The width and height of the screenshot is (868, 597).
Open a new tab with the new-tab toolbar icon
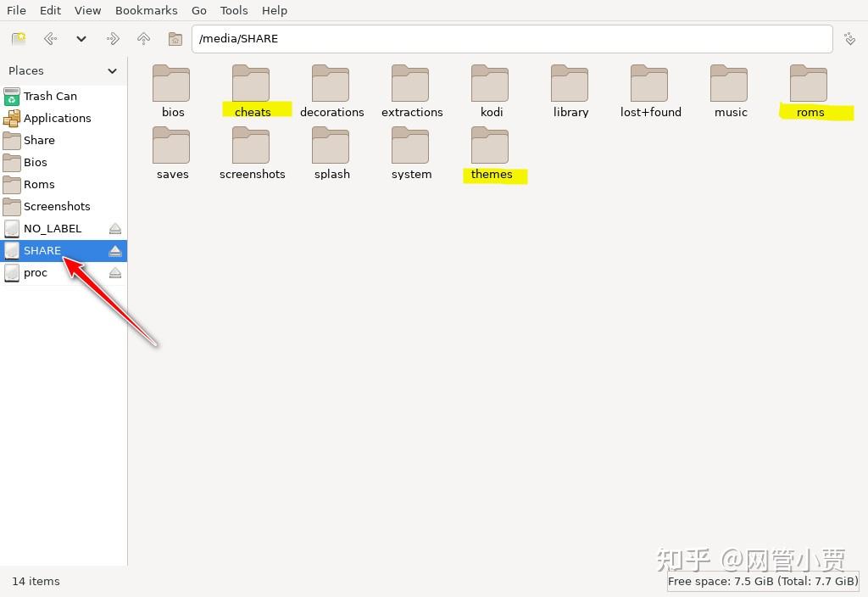[x=17, y=38]
